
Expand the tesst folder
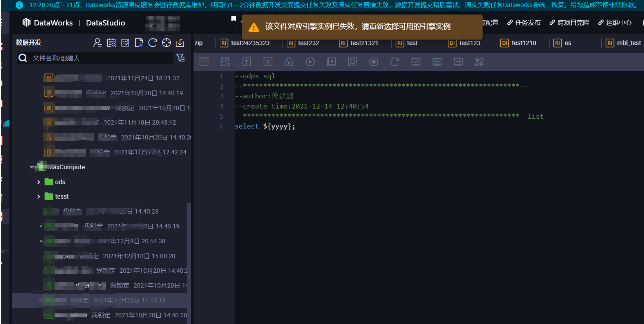tap(38, 197)
